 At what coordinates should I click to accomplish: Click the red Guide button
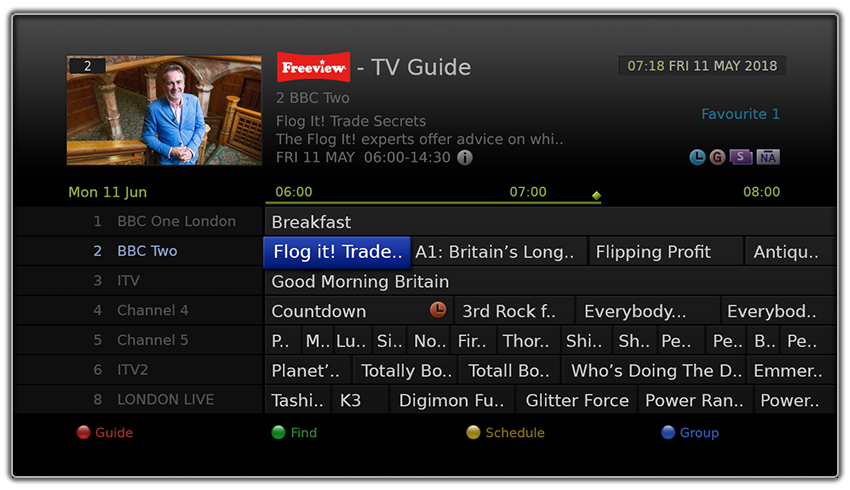click(x=105, y=433)
